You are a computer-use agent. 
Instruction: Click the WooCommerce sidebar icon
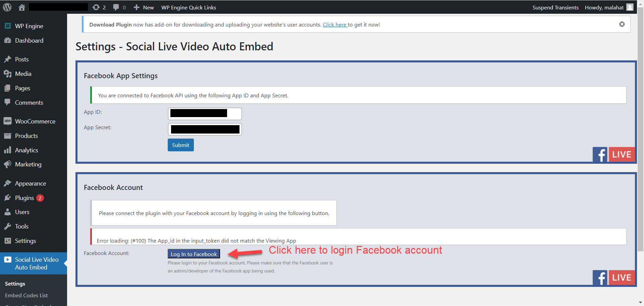pos(7,121)
